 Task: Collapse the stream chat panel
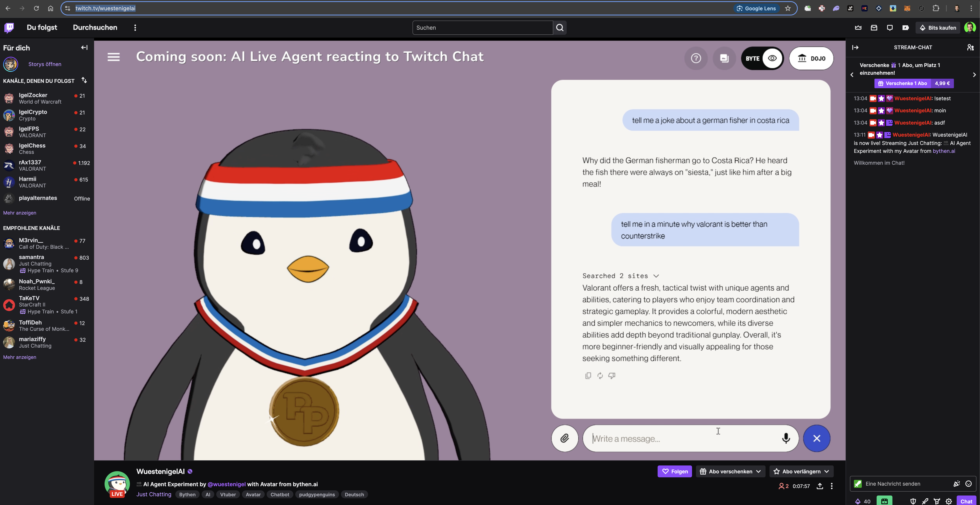pyautogui.click(x=855, y=47)
